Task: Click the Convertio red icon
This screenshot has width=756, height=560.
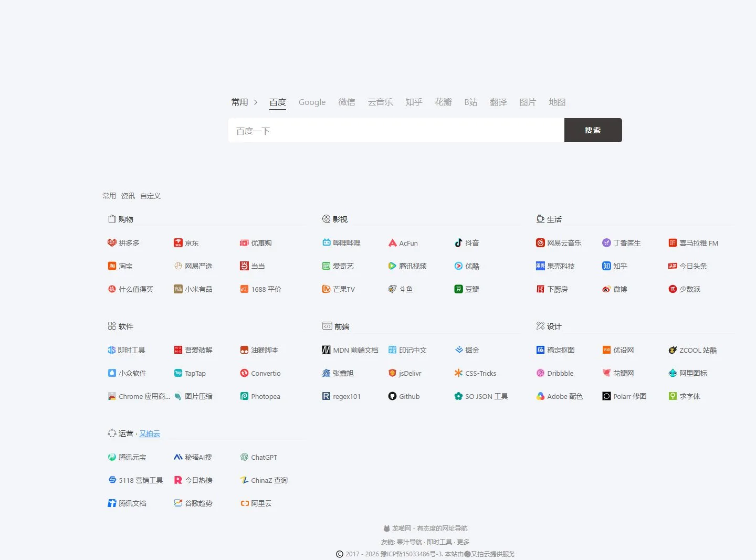Action: click(x=244, y=373)
